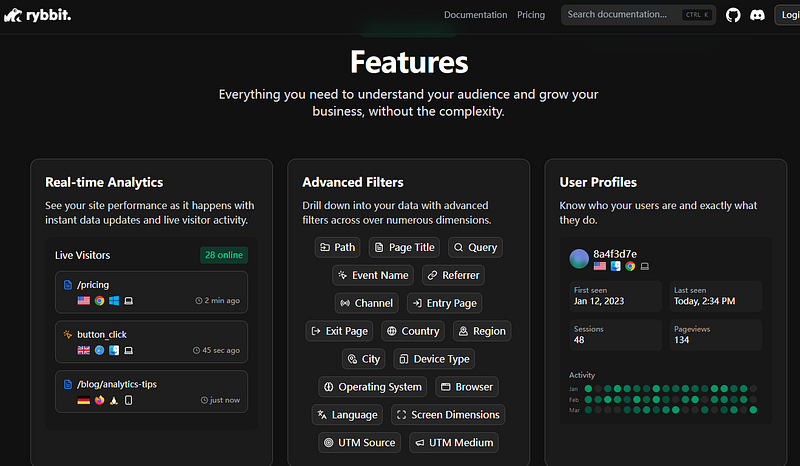Screen dimensions: 800x466
Task: Click the Finder icon under user 8a4f3d7e
Action: tap(616, 266)
